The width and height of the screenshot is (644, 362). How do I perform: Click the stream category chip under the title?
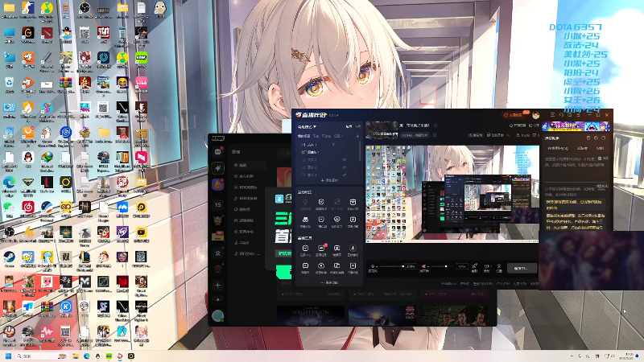click(415, 135)
